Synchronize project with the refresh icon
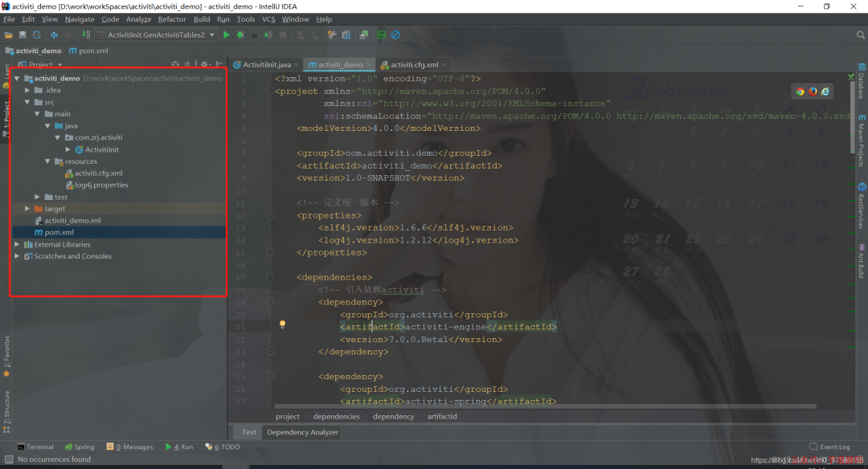 click(36, 35)
